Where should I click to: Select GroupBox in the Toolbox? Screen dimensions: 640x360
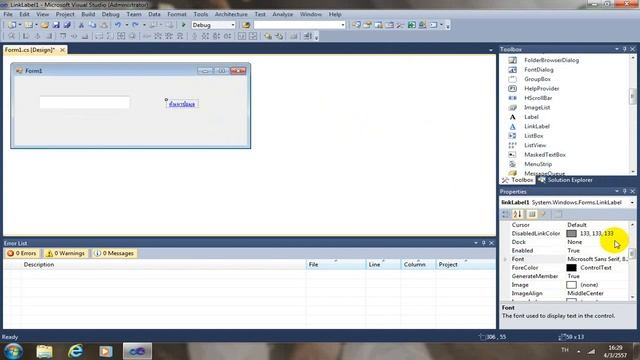[x=537, y=79]
